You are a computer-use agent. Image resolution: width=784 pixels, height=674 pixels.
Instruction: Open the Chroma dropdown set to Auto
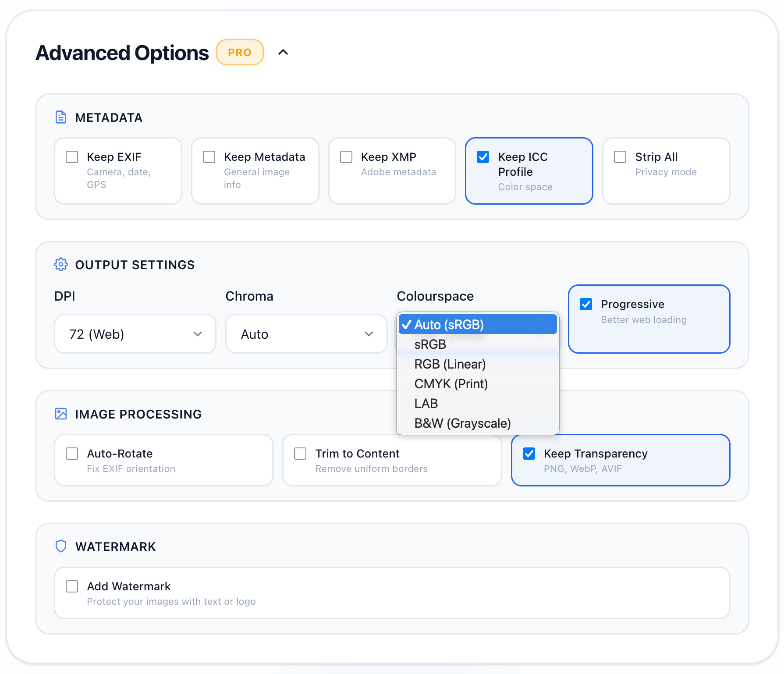pyautogui.click(x=306, y=333)
